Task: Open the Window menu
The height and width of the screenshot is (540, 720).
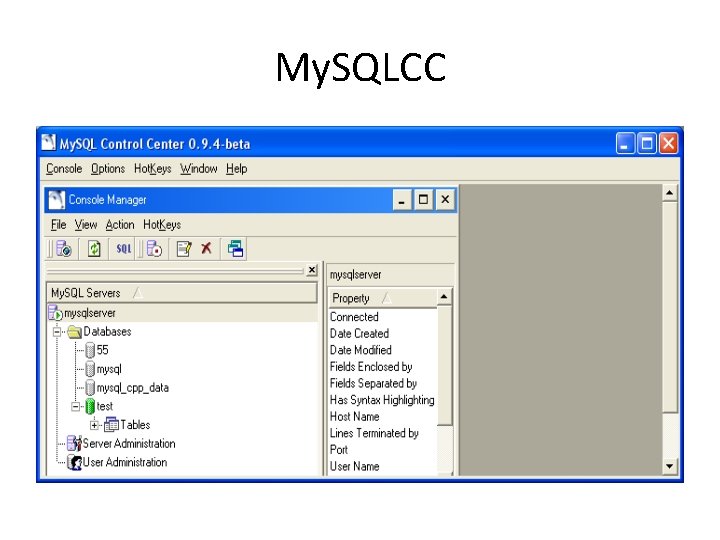Action: click(198, 169)
